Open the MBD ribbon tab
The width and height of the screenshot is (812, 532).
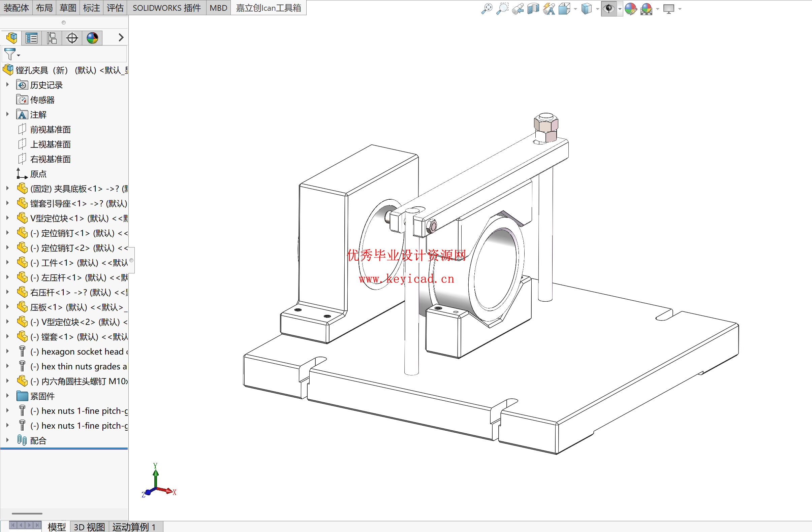(218, 7)
